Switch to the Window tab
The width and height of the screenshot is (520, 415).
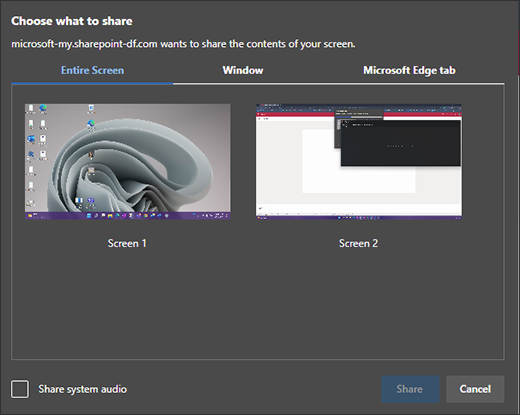[x=243, y=70]
